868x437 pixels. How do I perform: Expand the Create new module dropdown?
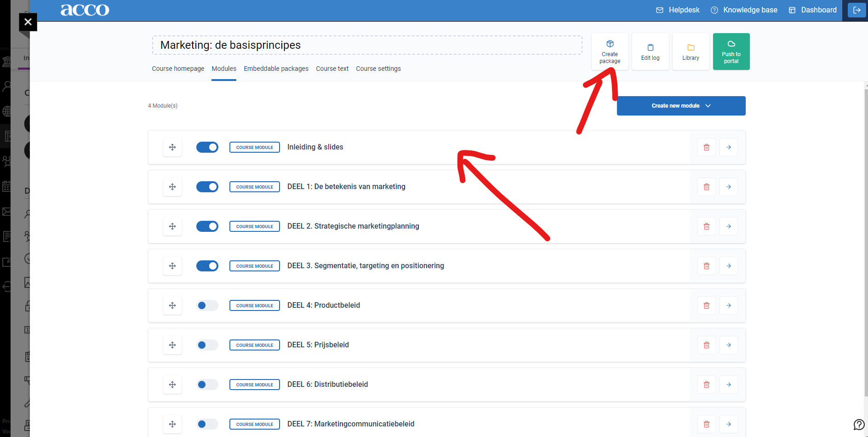(x=681, y=106)
